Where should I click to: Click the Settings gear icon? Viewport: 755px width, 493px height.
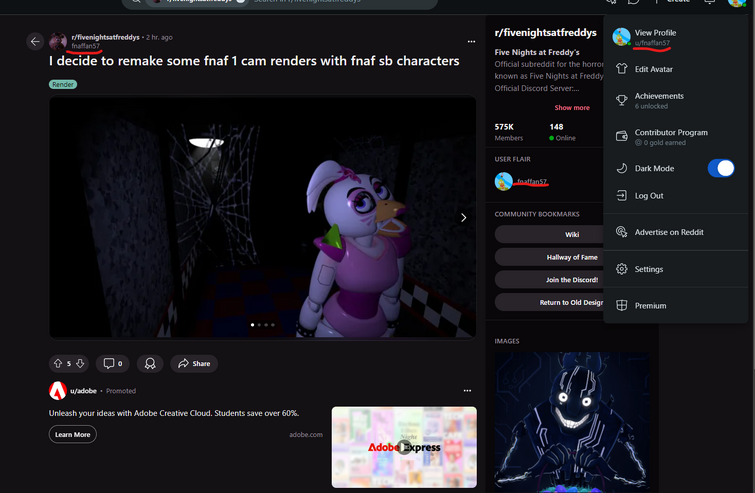(622, 269)
